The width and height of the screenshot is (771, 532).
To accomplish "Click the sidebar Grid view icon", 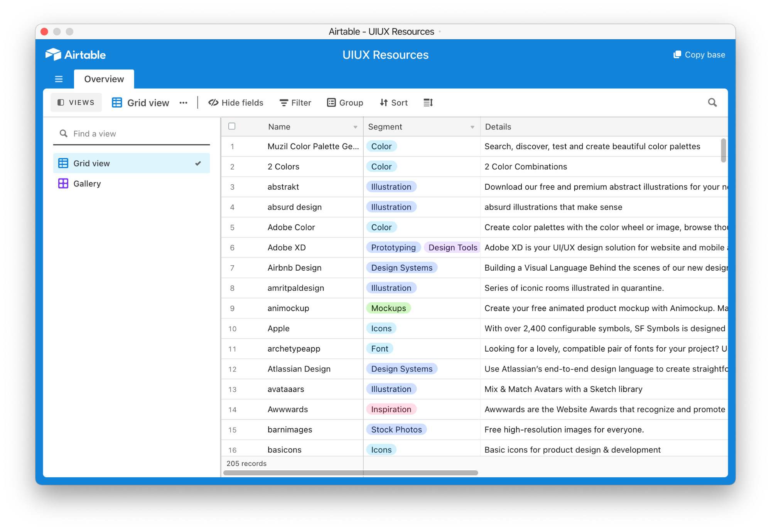I will [x=63, y=163].
